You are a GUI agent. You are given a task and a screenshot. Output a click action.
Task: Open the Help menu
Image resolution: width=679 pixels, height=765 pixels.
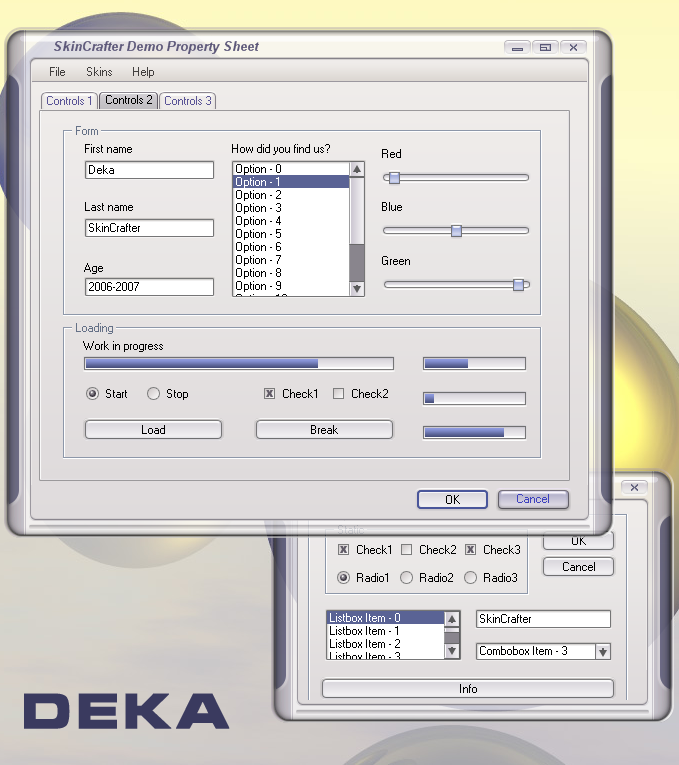(143, 72)
